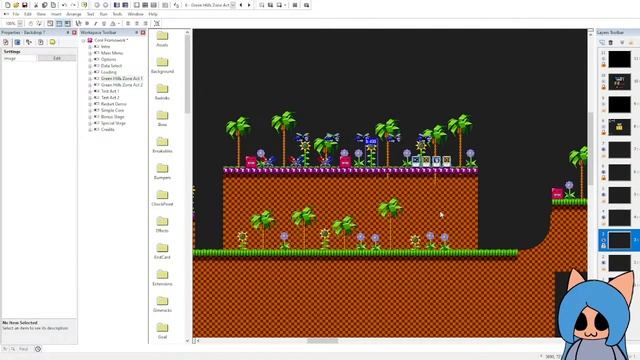This screenshot has width=640, height=360.
Task: Expand the Main Menu frame node
Action: click(x=90, y=53)
